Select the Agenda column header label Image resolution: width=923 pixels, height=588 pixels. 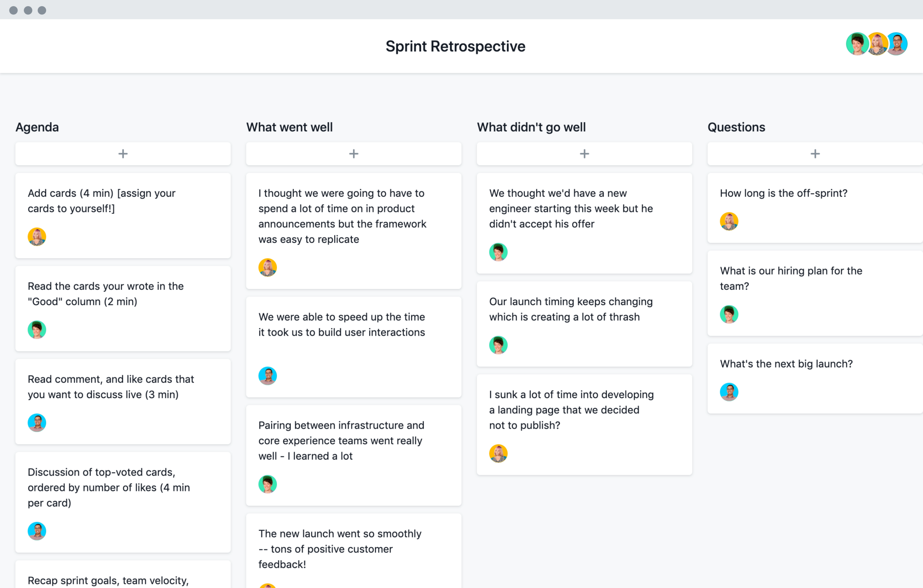(x=36, y=127)
